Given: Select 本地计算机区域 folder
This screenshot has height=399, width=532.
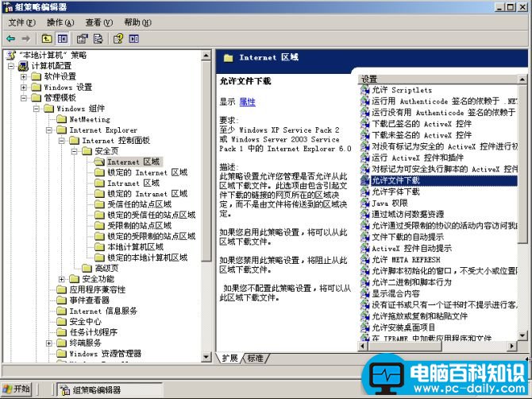Looking at the screenshot, I should point(129,247).
